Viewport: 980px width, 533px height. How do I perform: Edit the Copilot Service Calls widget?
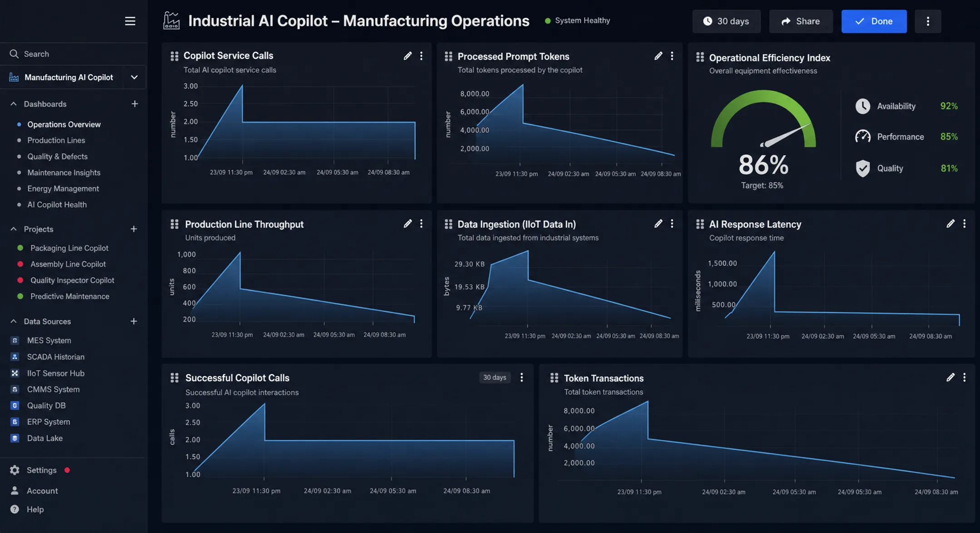(407, 56)
